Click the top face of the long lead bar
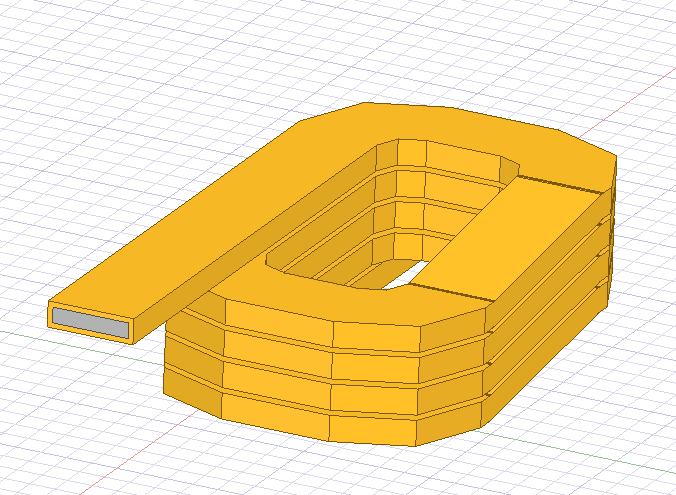The height and width of the screenshot is (495, 676). [200, 220]
